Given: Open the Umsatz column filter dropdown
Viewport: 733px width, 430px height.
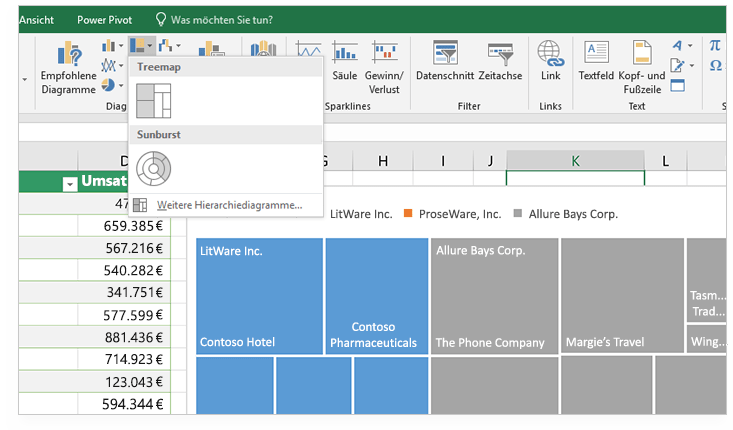Looking at the screenshot, I should pos(70,184).
